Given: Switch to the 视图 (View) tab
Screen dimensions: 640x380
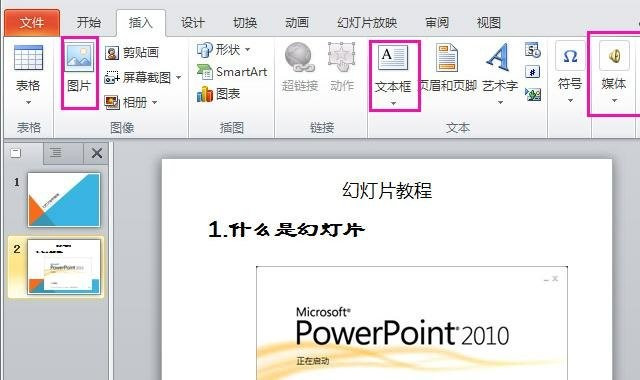Looking at the screenshot, I should [489, 22].
